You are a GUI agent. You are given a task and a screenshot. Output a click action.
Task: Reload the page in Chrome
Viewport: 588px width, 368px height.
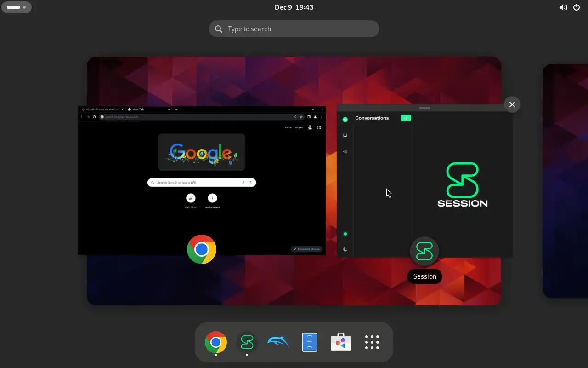point(94,117)
